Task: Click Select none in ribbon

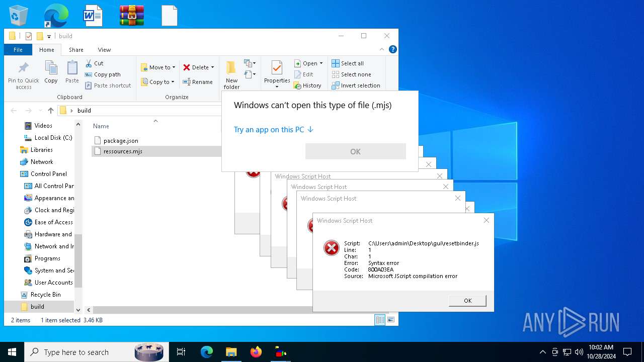Action: [x=351, y=74]
